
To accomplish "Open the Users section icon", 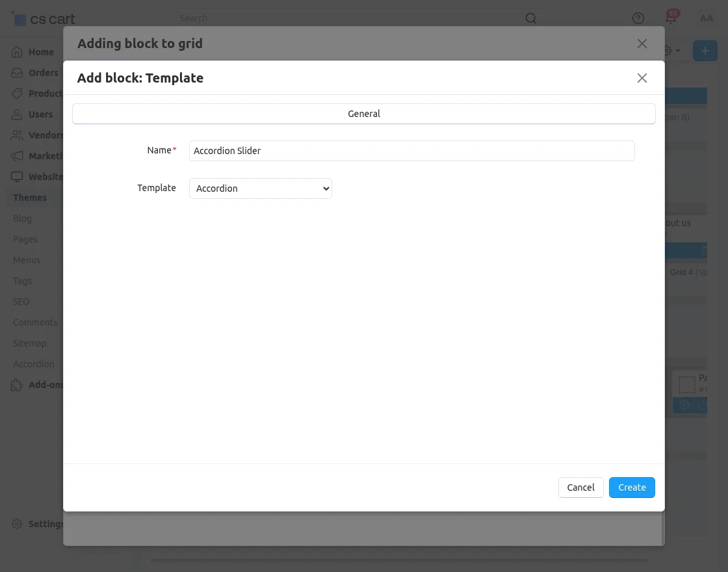I will pos(17,114).
